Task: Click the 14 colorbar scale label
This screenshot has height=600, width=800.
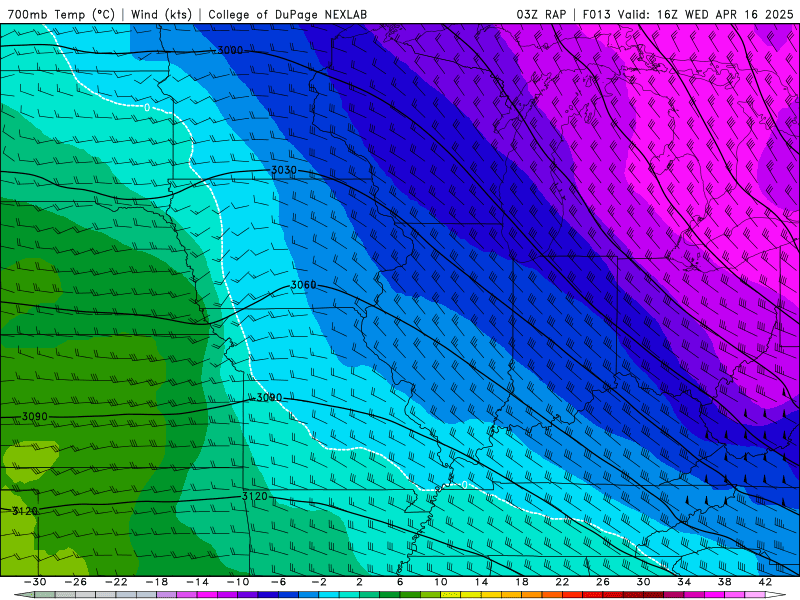Action: pyautogui.click(x=481, y=582)
